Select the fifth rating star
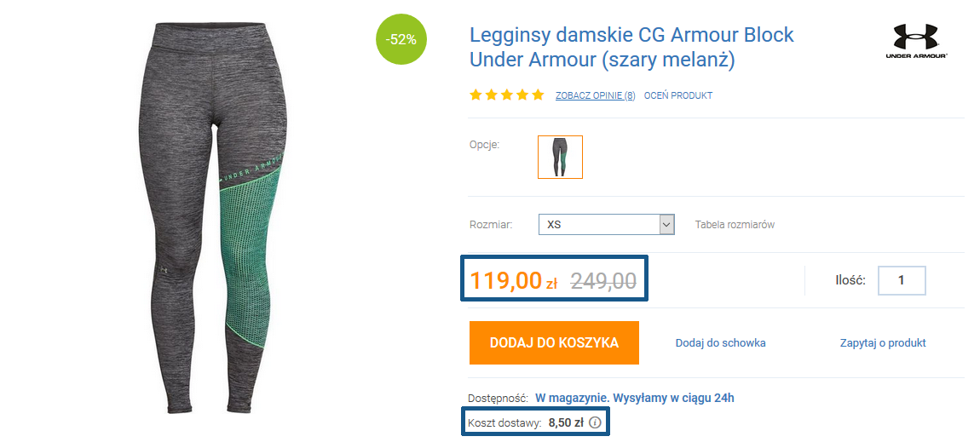Viewport: 980px width, 448px height. 538,95
